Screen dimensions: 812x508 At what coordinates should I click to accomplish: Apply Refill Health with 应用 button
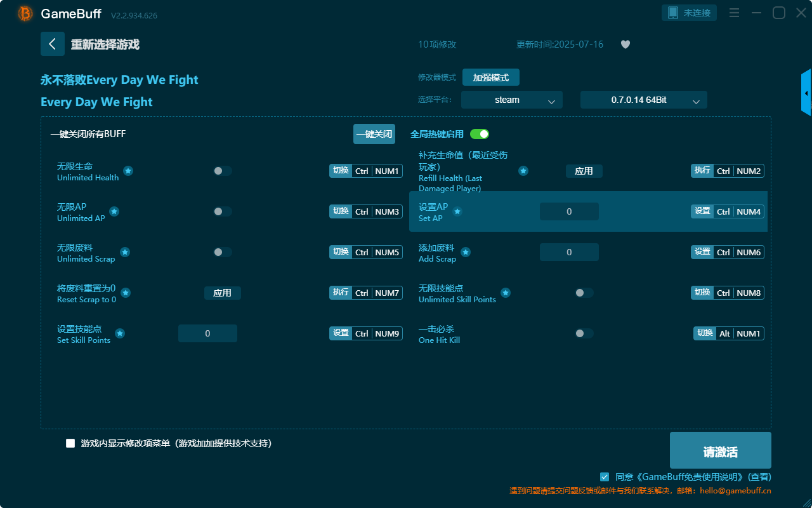point(584,171)
